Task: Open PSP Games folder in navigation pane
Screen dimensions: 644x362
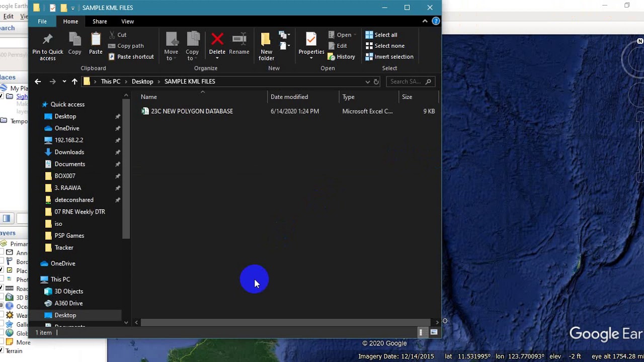Action: coord(64,236)
